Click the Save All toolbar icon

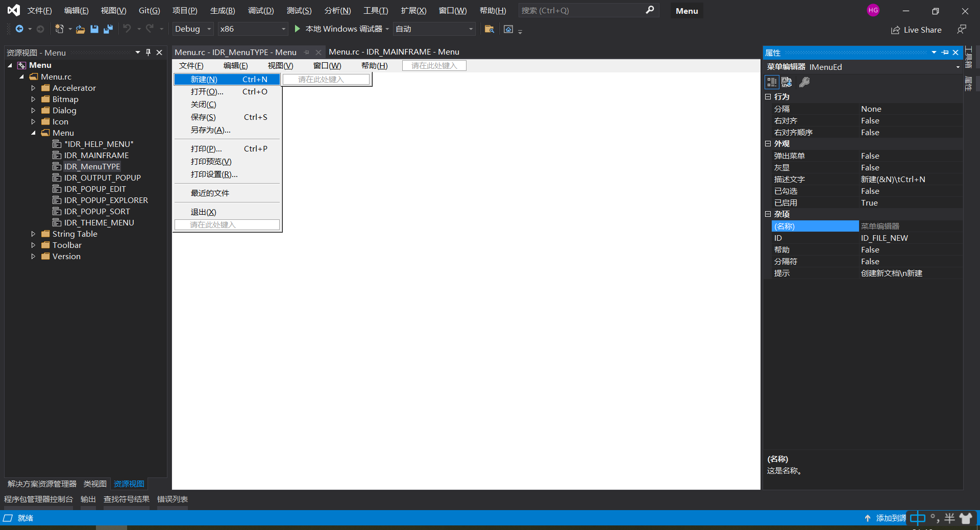pos(108,29)
